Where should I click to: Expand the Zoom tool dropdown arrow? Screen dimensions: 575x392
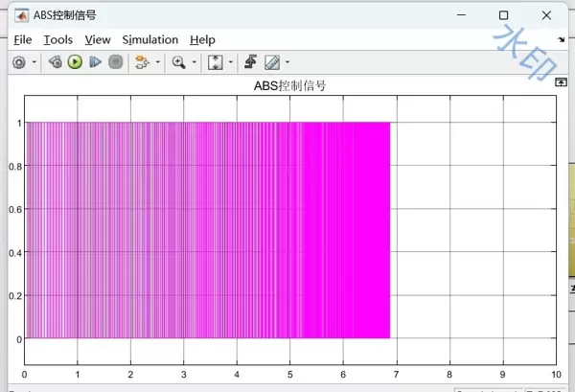click(194, 62)
